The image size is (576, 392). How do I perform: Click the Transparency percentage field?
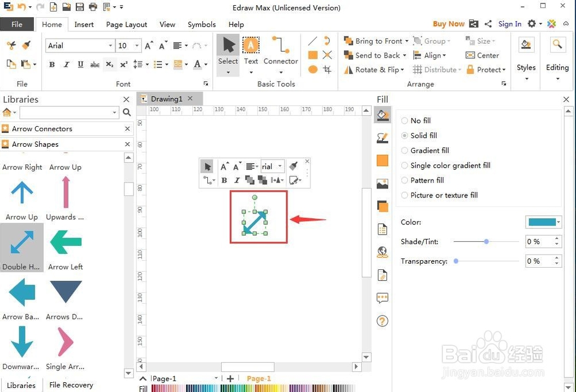[539, 261]
